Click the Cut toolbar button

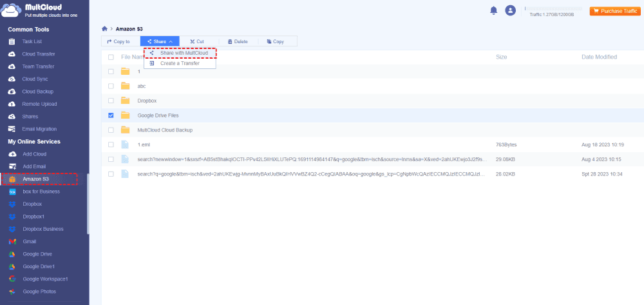tap(197, 41)
